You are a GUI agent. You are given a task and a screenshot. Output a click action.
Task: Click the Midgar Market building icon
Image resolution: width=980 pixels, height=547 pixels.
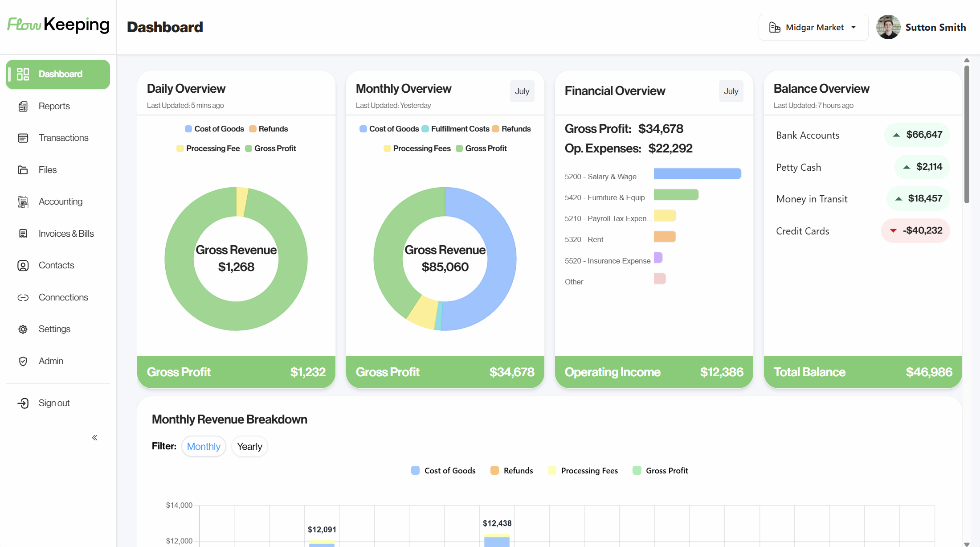tap(775, 28)
